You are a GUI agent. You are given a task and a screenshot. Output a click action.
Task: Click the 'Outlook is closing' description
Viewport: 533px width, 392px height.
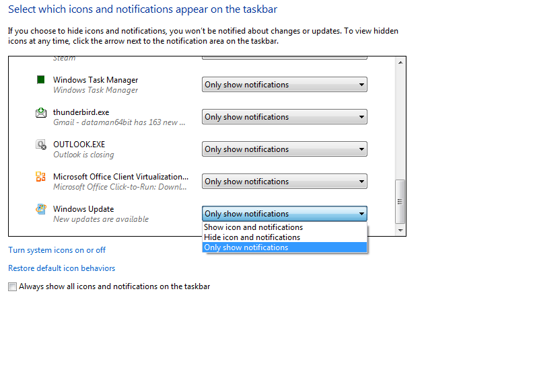tap(83, 155)
